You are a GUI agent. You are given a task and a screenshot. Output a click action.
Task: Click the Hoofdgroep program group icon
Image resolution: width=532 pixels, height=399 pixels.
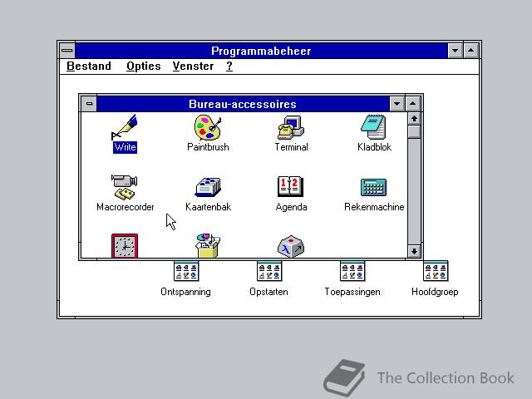click(x=436, y=271)
